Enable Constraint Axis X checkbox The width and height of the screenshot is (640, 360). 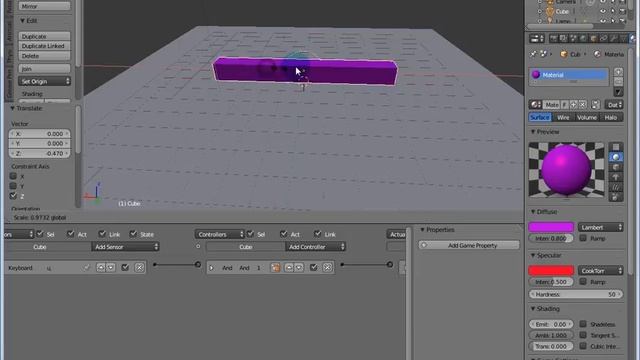pos(13,176)
